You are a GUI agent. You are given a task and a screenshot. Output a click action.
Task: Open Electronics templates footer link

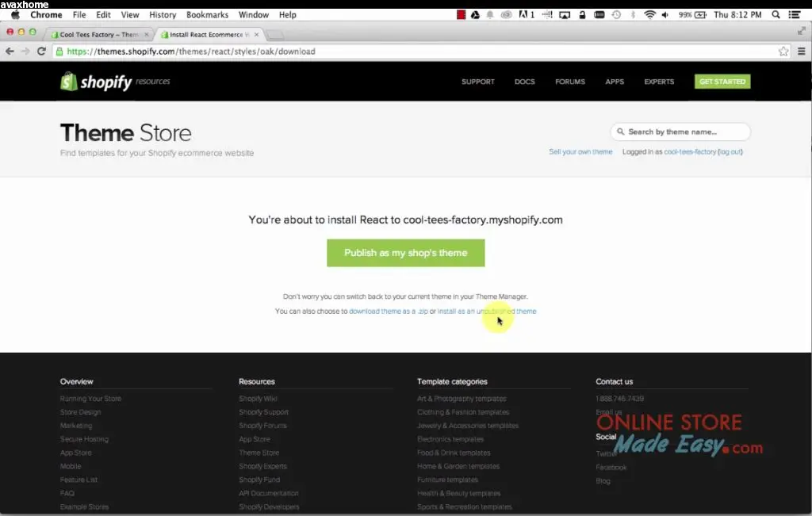(x=450, y=439)
